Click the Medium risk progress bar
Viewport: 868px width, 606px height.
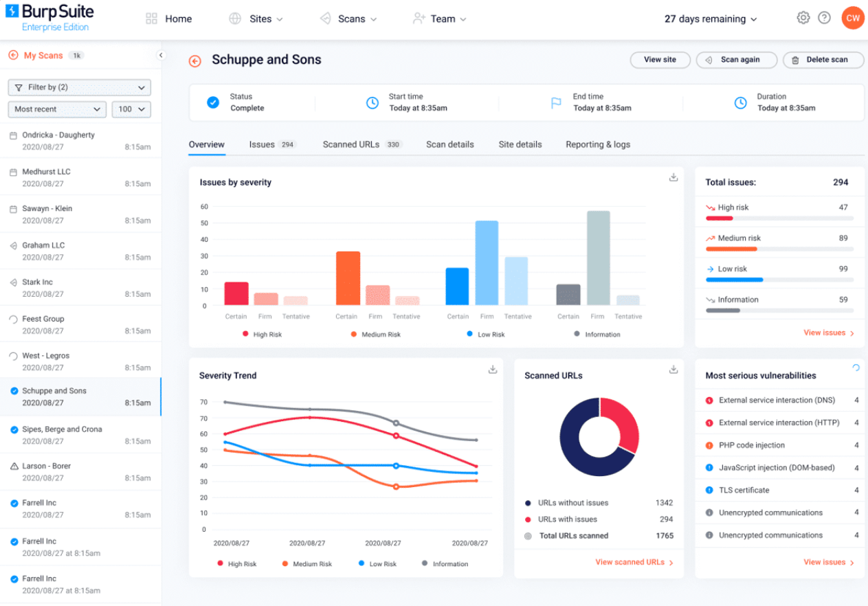tap(779, 249)
